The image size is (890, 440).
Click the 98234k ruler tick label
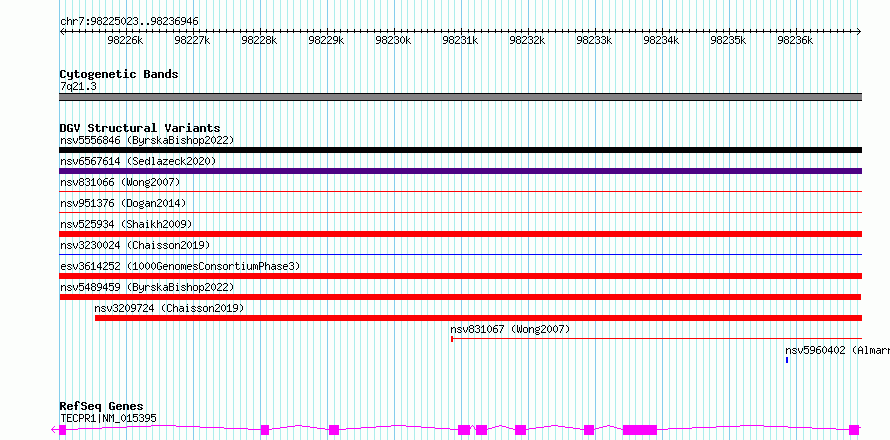point(661,40)
